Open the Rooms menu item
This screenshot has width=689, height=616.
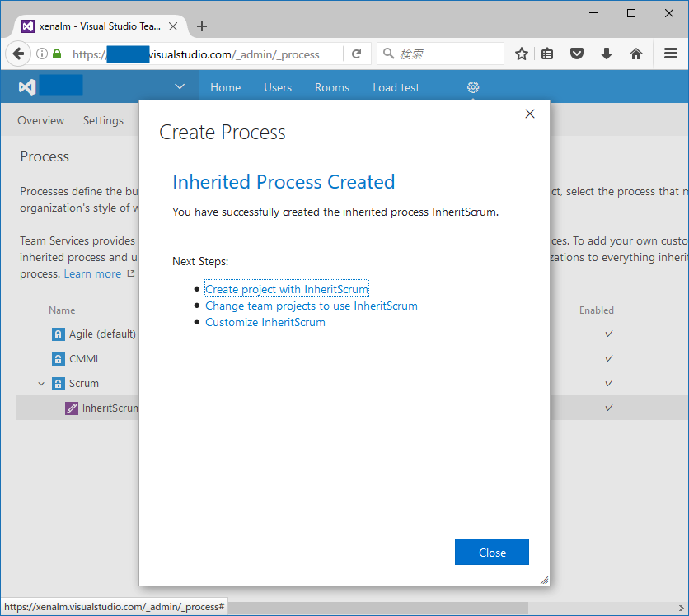pyautogui.click(x=332, y=87)
